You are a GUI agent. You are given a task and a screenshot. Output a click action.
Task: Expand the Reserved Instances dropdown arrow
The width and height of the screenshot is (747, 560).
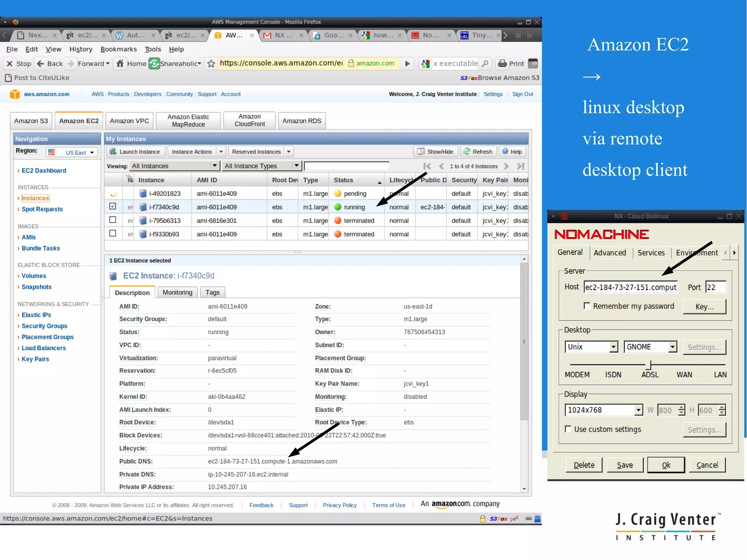click(289, 152)
